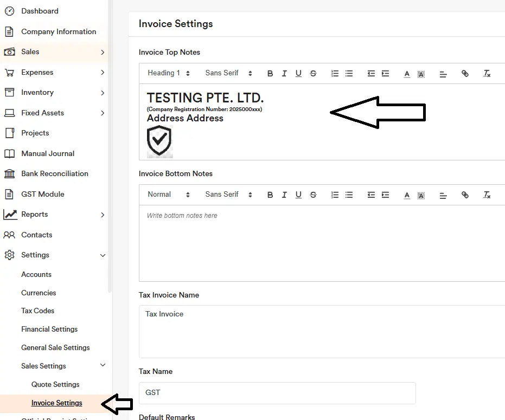Insert bullet list in Invoice Bottom Notes

[x=349, y=195]
